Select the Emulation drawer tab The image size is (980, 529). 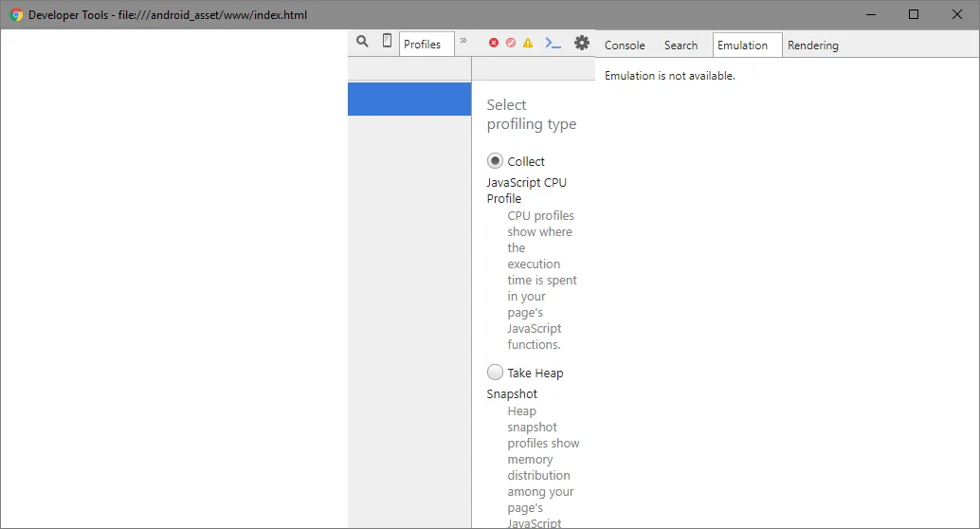tap(747, 45)
